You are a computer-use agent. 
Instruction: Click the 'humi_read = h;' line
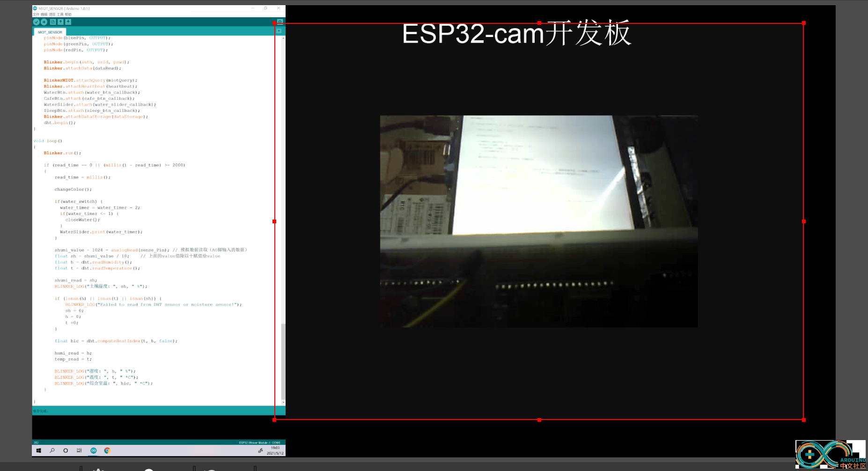tap(73, 353)
